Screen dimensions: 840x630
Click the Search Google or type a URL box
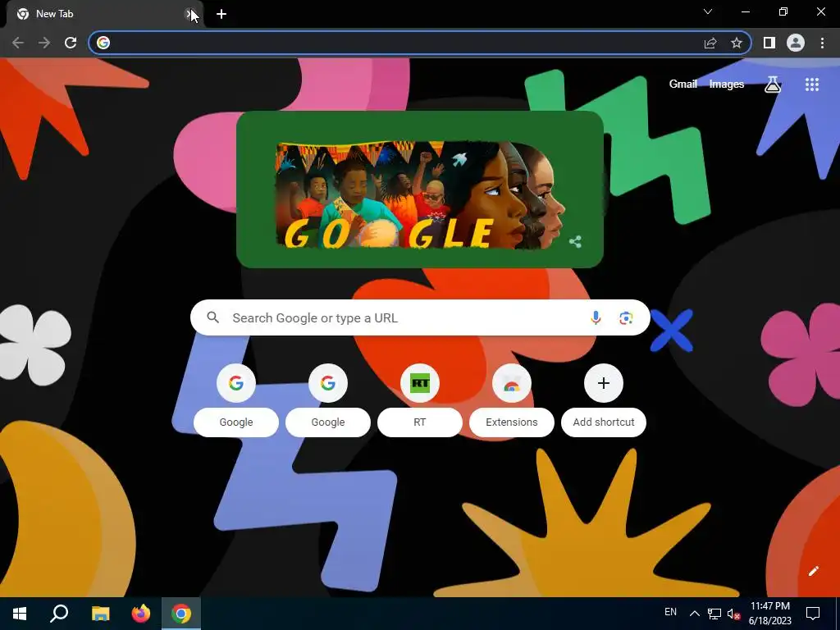pos(420,317)
